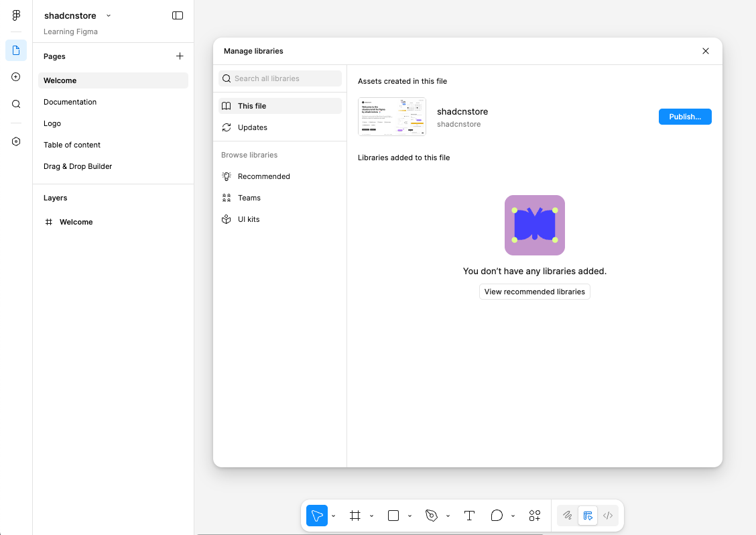Select the File pages icon in left rail

pos(16,50)
